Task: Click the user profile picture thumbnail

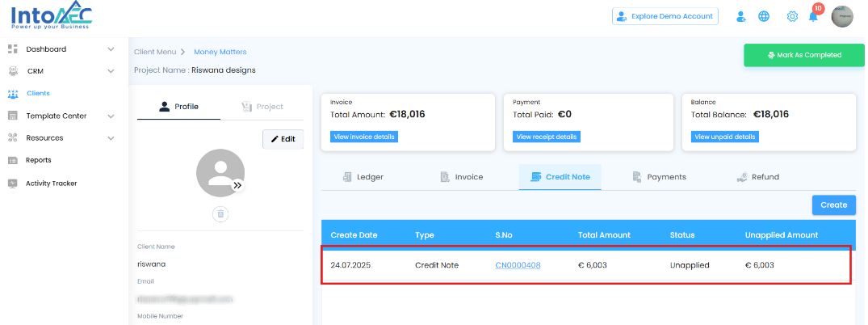Action: [x=842, y=16]
